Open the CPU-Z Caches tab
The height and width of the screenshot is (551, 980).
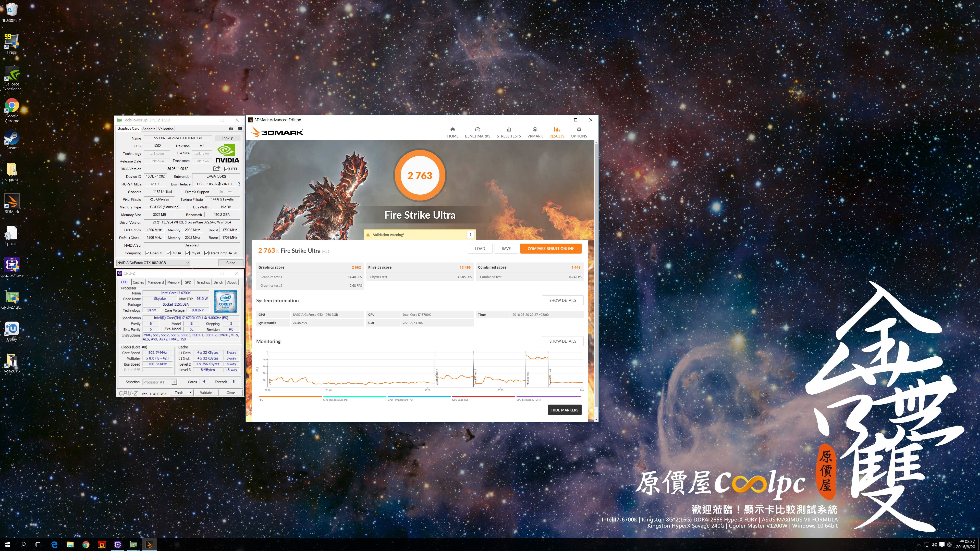pyautogui.click(x=139, y=282)
